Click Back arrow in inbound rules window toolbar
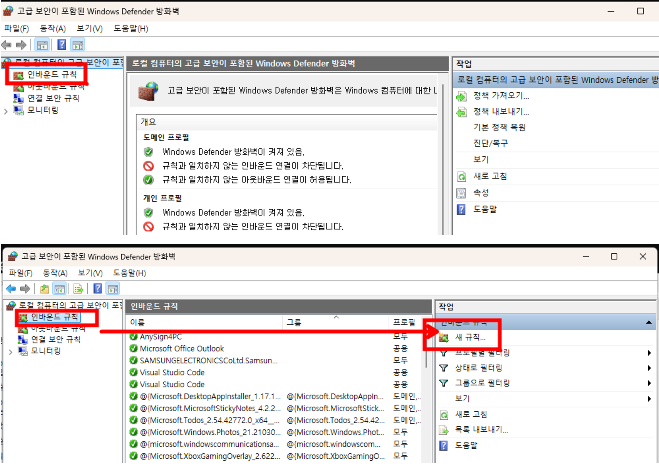Image resolution: width=659 pixels, height=467 pixels. [11, 288]
